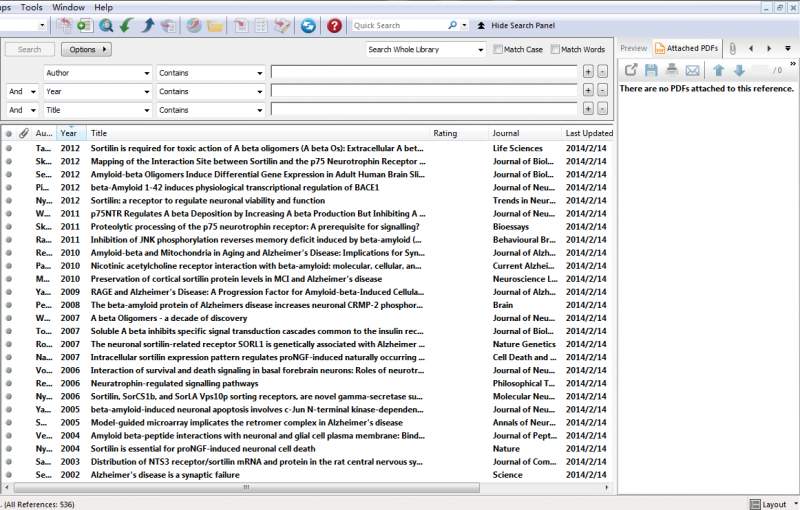Image resolution: width=800 pixels, height=510 pixels.
Task: Go to previous PDF page with up arrow
Action: [x=718, y=70]
